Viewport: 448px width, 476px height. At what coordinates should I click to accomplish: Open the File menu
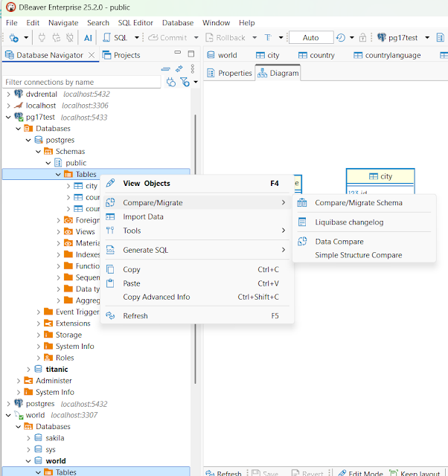point(12,23)
